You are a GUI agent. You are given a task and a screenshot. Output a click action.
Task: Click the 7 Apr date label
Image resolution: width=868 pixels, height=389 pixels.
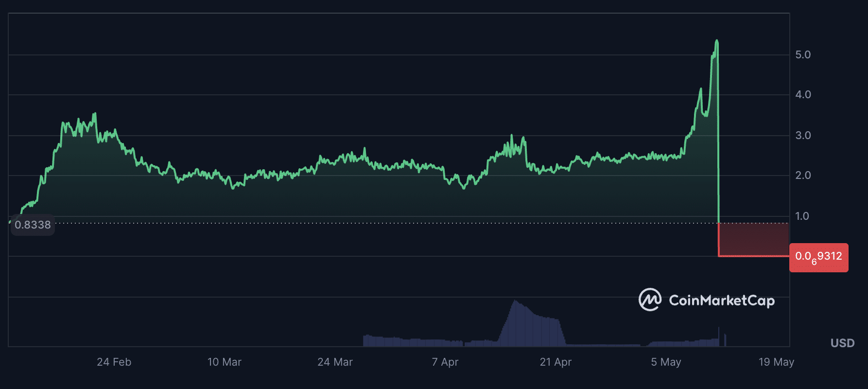pos(445,362)
